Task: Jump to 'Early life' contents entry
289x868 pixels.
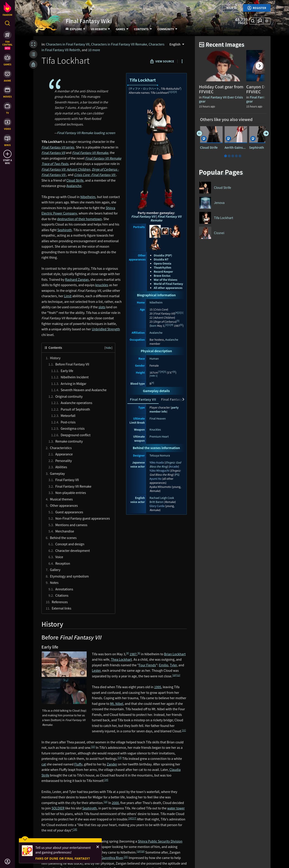Action: tap(67, 371)
